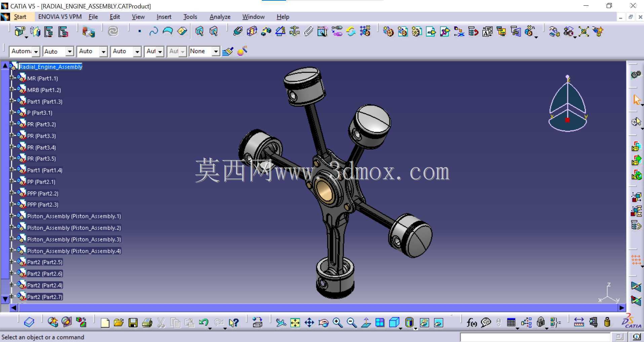Select Part1 (Part1.4) in the tree

[x=45, y=170]
